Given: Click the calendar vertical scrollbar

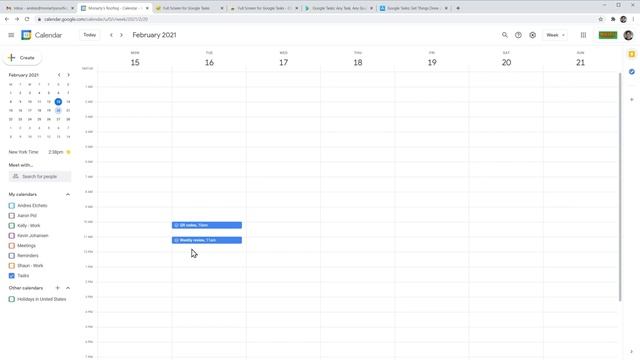Looking at the screenshot, I should coord(620,187).
